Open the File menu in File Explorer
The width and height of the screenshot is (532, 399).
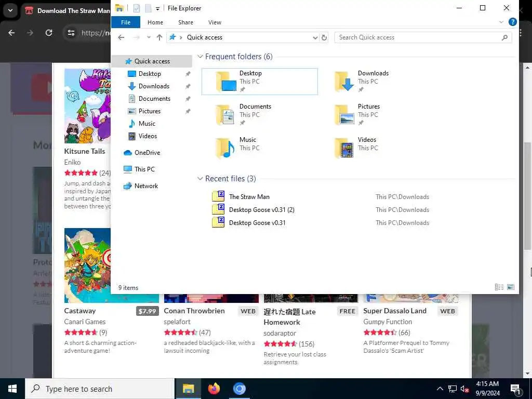(126, 22)
